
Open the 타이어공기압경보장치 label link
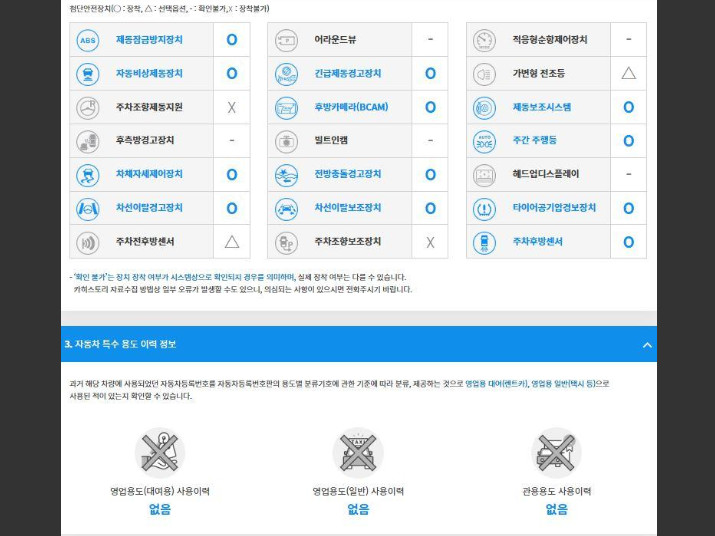click(554, 208)
